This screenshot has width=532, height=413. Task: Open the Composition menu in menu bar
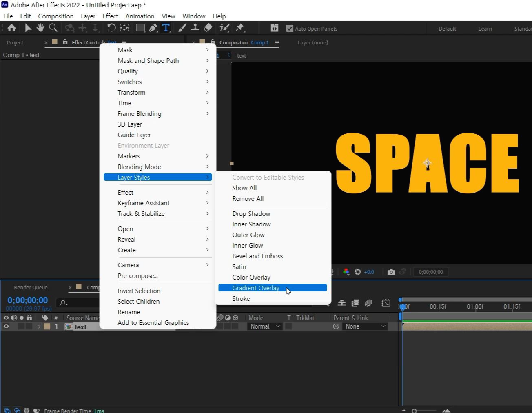tap(56, 16)
